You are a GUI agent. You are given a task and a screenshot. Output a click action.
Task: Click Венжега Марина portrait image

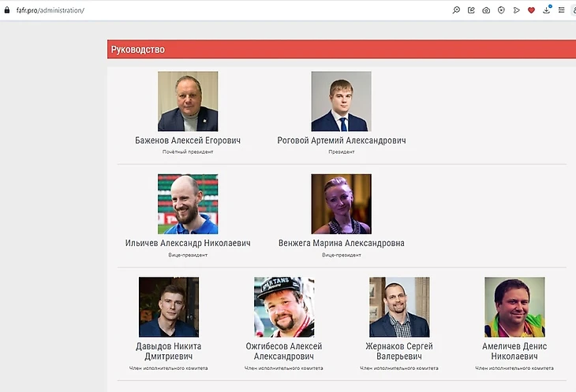coord(341,203)
